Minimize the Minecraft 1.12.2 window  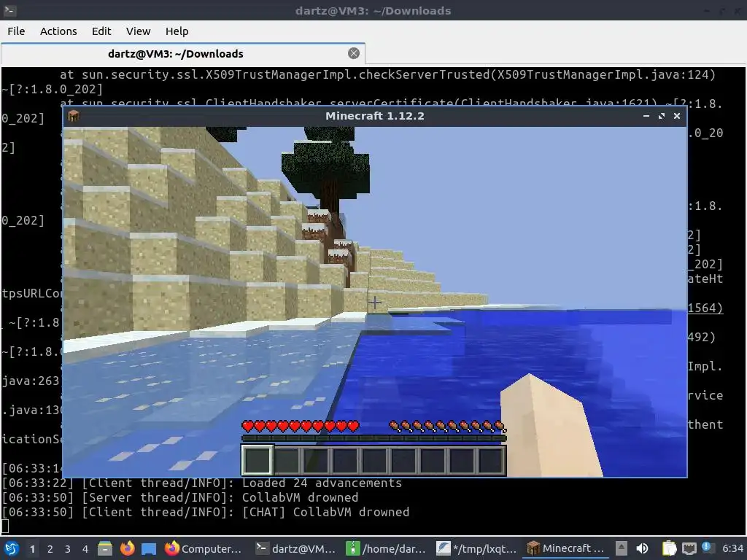(646, 116)
